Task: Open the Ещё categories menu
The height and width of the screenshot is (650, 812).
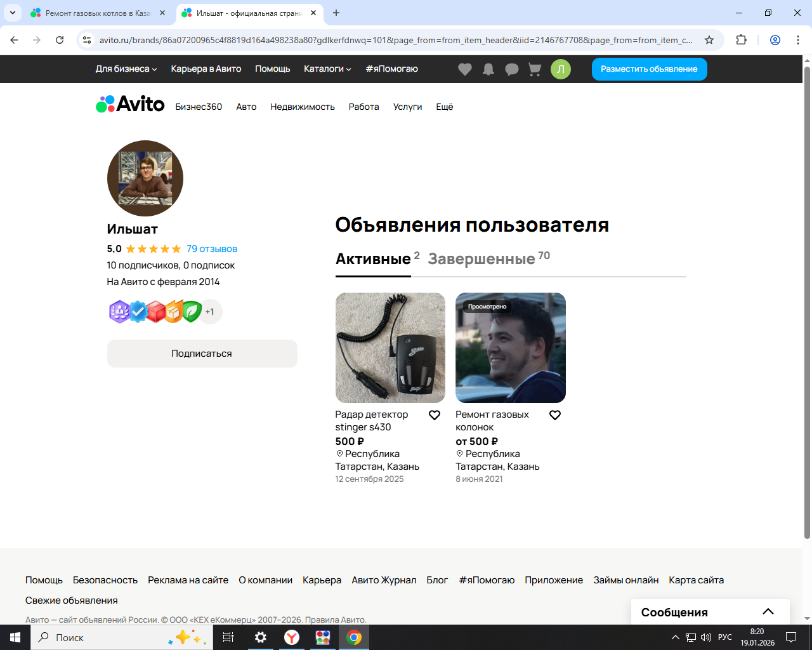Action: [444, 107]
